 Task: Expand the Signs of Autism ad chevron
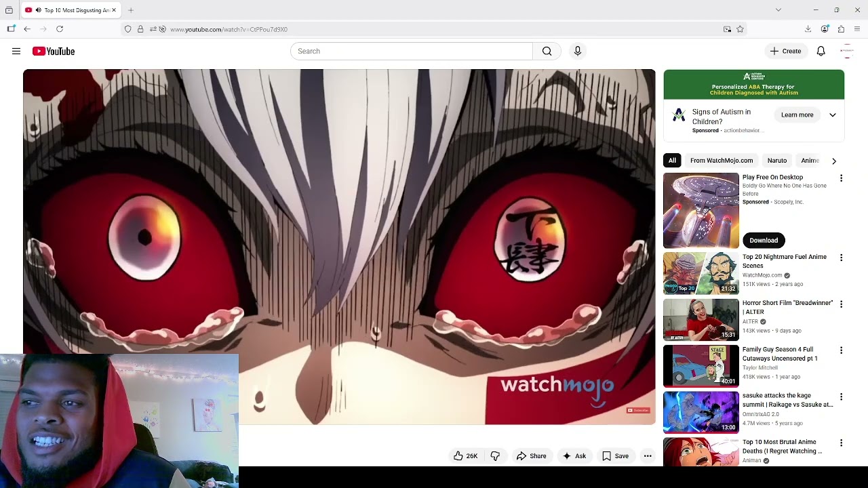(x=832, y=115)
